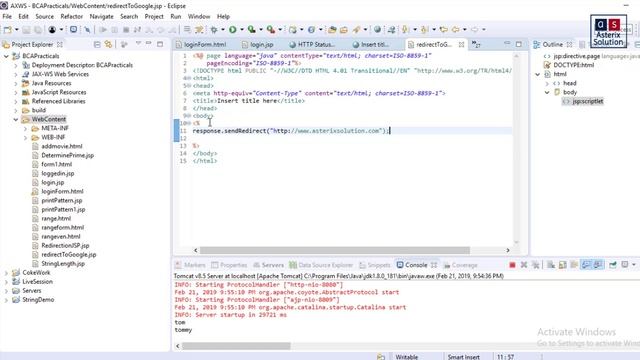Click the green Run toolbar button

point(233,29)
